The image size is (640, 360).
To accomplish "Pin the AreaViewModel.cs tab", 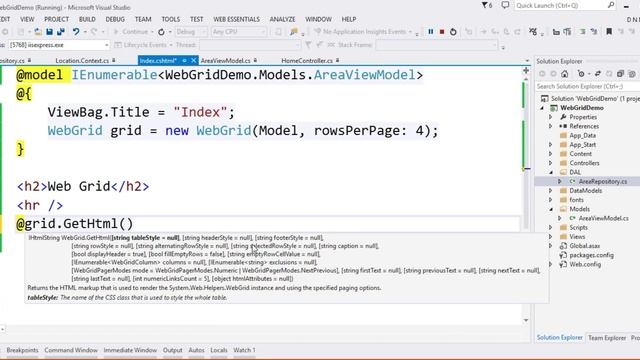I will coord(255,60).
